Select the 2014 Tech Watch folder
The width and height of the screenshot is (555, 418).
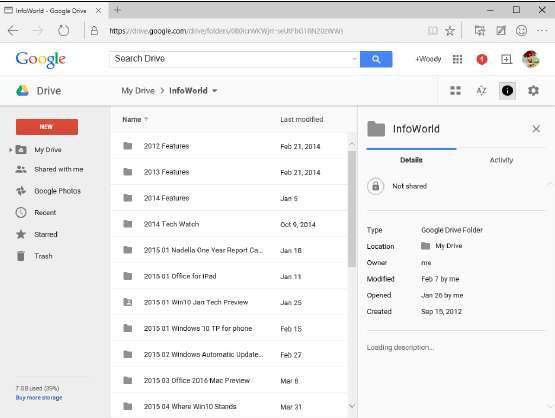tap(228, 224)
